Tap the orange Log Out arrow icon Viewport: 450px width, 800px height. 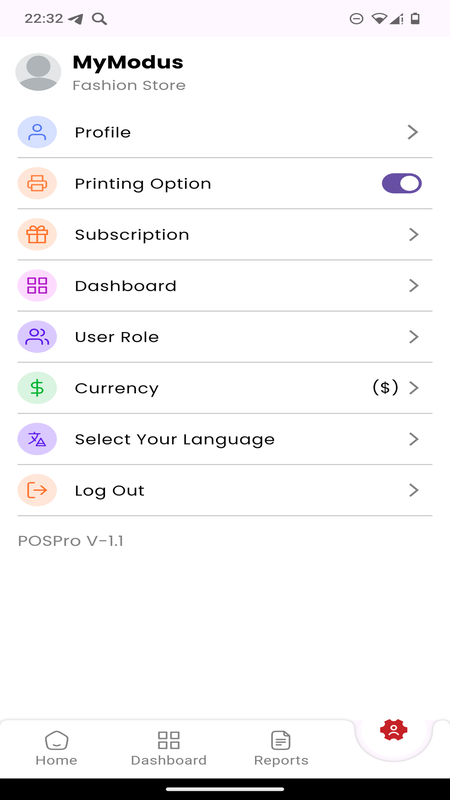[x=37, y=490]
